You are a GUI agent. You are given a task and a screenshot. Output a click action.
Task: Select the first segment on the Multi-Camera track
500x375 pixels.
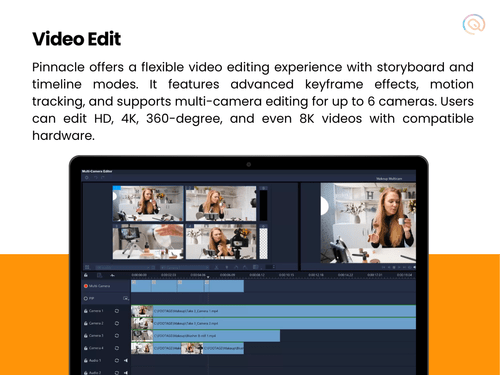click(141, 286)
